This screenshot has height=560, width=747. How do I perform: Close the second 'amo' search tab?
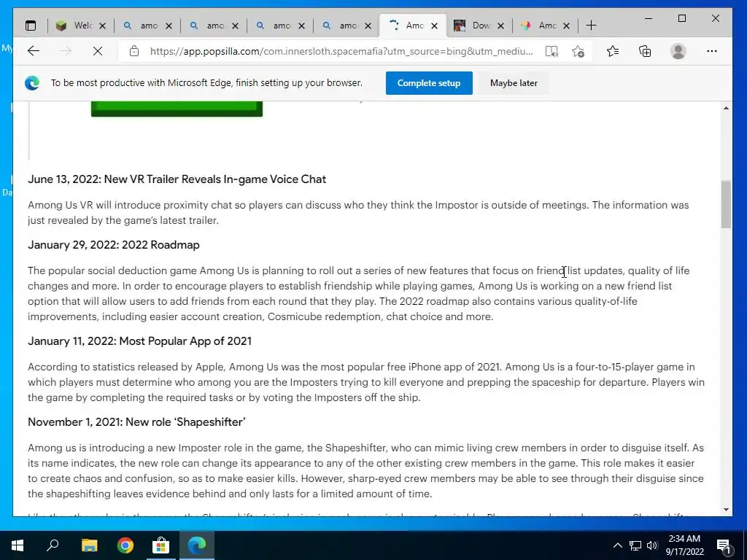point(235,26)
